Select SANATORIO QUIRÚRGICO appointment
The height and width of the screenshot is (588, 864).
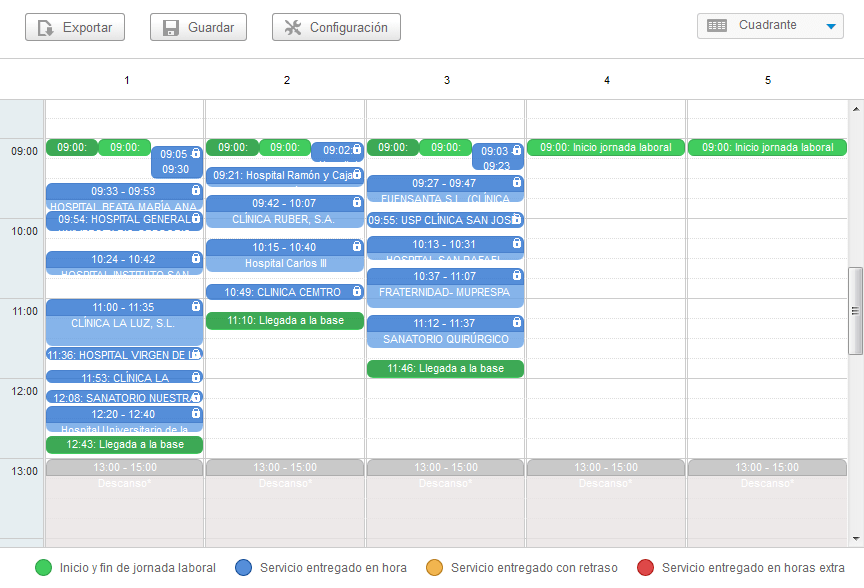(x=445, y=332)
